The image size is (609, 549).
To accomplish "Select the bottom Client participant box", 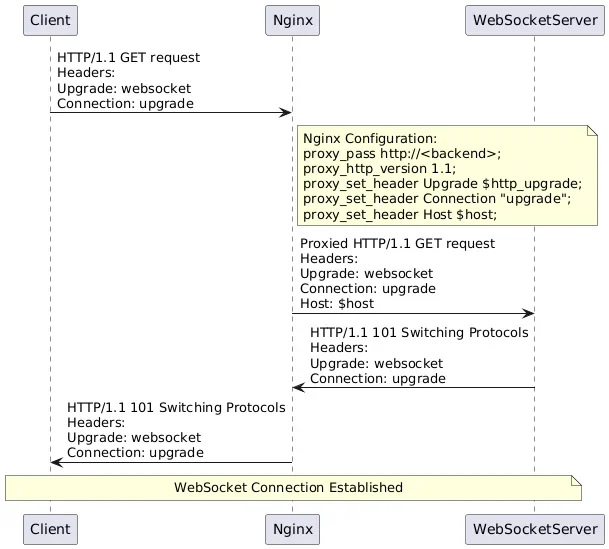I will (50, 529).
